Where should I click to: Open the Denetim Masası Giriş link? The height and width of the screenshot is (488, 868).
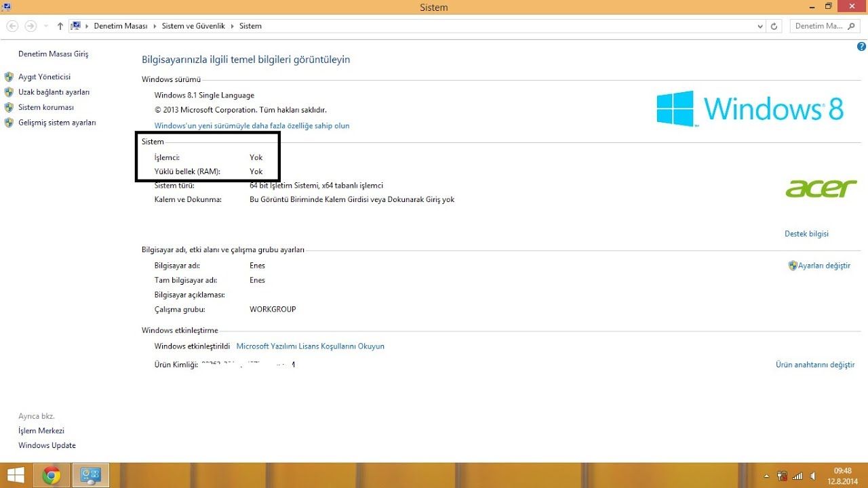[54, 54]
